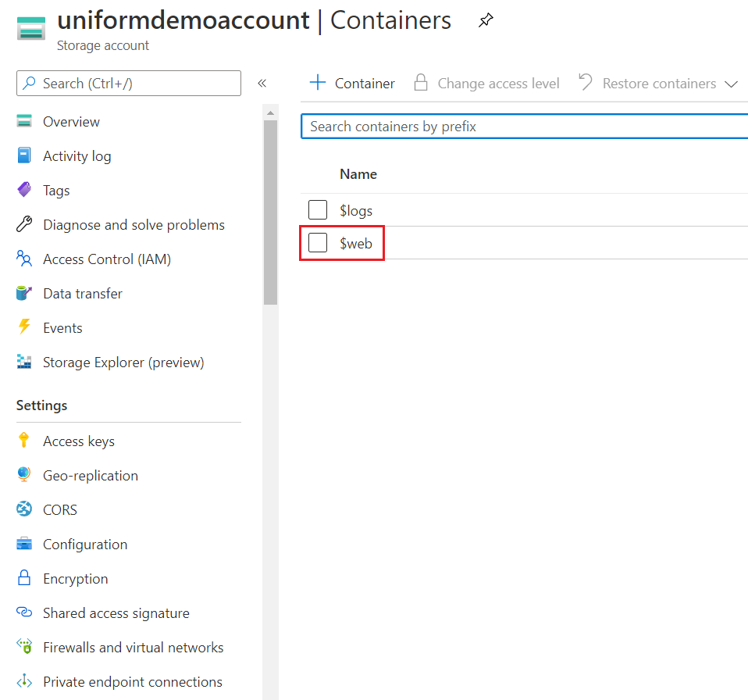Click the sidebar scrollbar thumb

coord(270,212)
